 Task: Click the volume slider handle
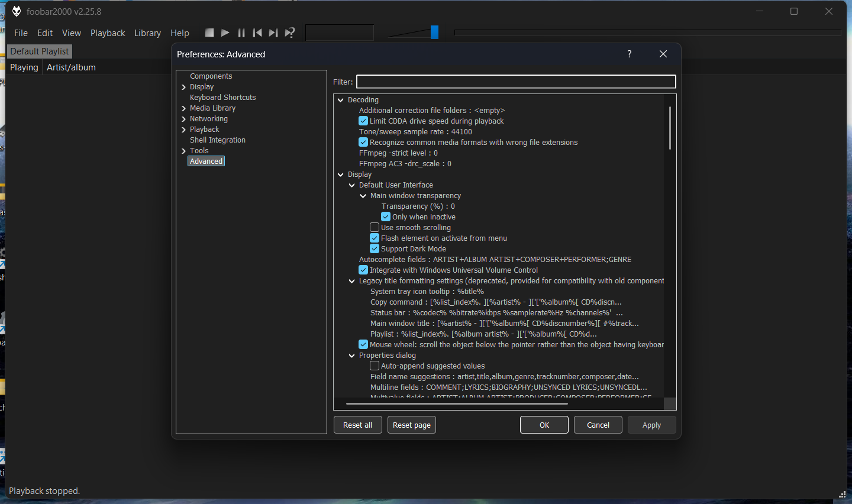tap(434, 33)
